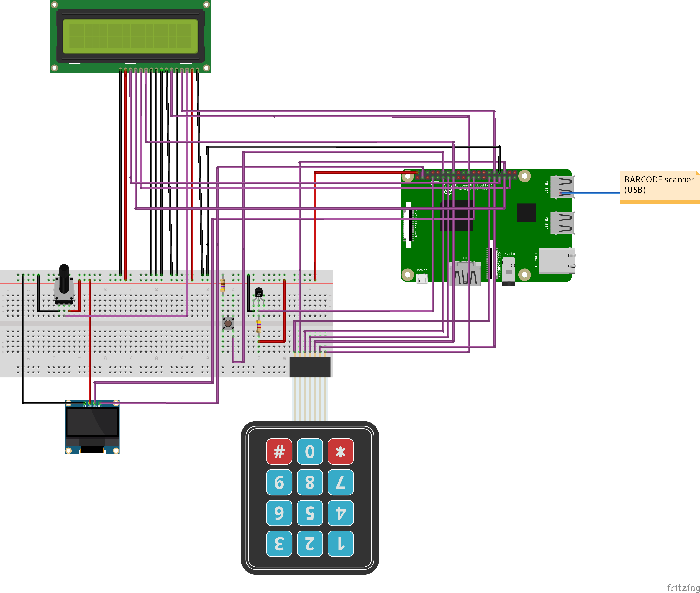Click the 2 key on keypad

(310, 544)
